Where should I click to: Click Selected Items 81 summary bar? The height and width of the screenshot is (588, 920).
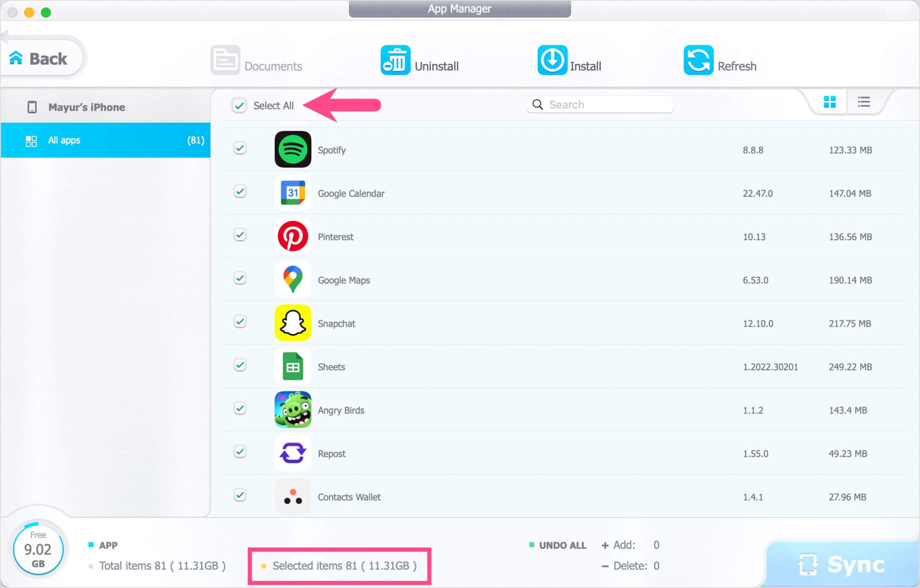tap(339, 566)
